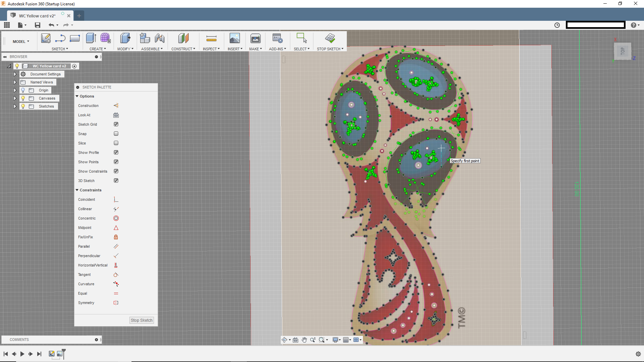Uncheck the 3D Sketch checkbox
644x362 pixels.
(116, 181)
